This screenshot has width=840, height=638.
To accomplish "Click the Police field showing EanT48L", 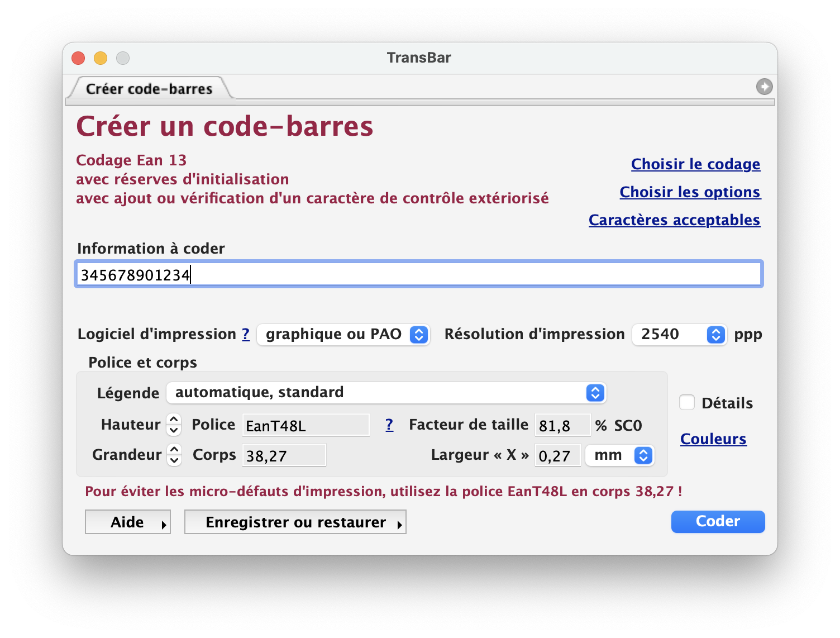I will pyautogui.click(x=306, y=425).
